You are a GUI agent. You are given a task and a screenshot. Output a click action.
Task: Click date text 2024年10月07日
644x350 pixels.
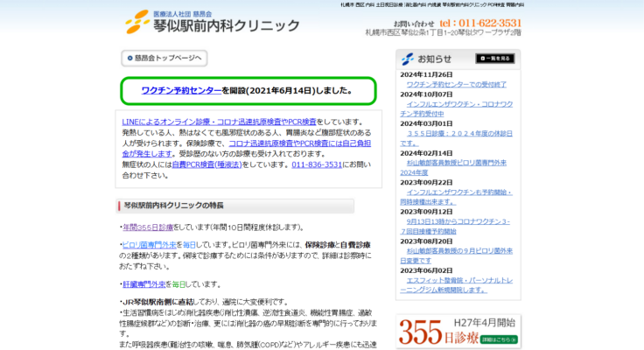coord(426,94)
